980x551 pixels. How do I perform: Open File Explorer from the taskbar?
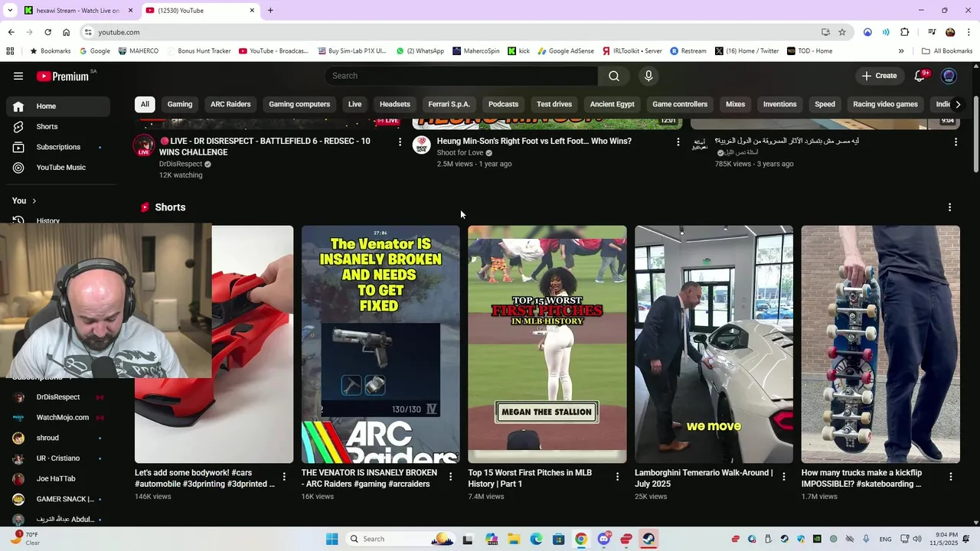pos(514,539)
